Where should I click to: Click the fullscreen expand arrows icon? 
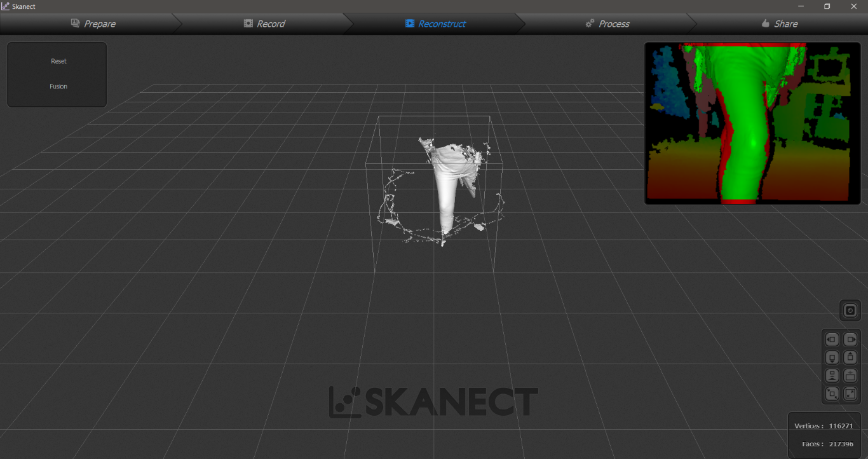850,394
